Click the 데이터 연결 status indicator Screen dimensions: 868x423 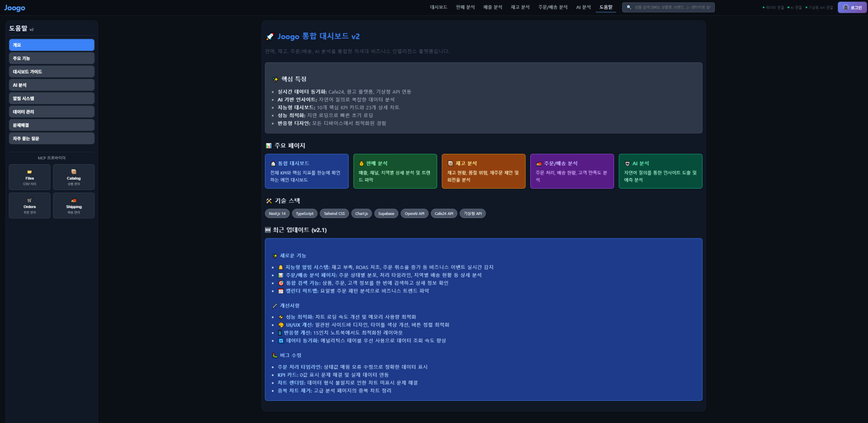pos(773,7)
